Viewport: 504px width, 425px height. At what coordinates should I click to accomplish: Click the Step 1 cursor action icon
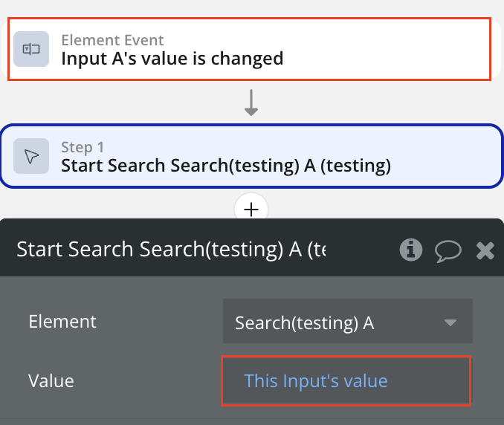coord(31,156)
